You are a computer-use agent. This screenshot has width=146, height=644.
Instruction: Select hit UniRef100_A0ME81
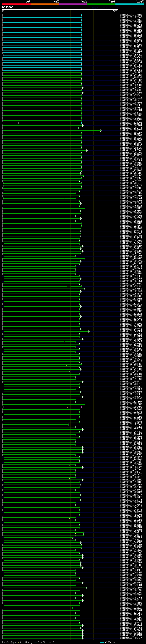(131, 85)
